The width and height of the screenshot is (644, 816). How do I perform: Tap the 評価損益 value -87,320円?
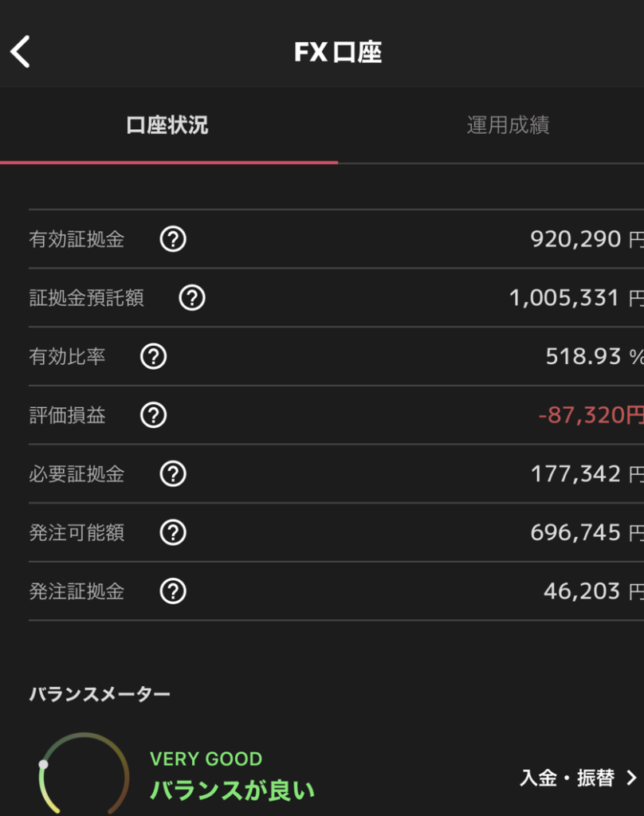pyautogui.click(x=590, y=415)
